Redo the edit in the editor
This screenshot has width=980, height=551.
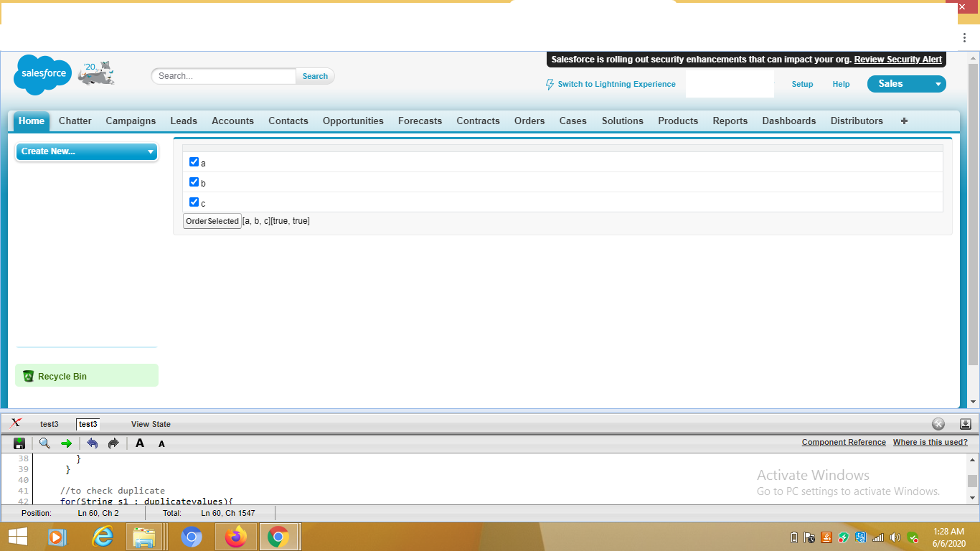[113, 443]
